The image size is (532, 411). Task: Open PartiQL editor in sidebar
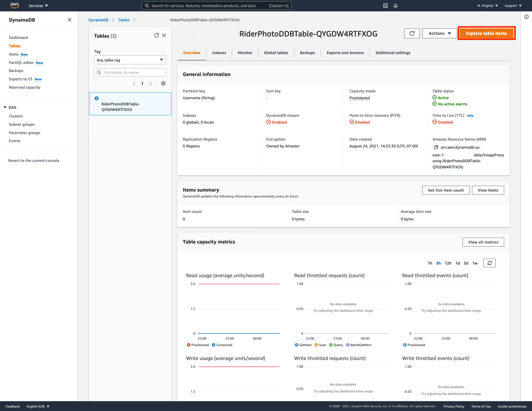click(x=21, y=63)
